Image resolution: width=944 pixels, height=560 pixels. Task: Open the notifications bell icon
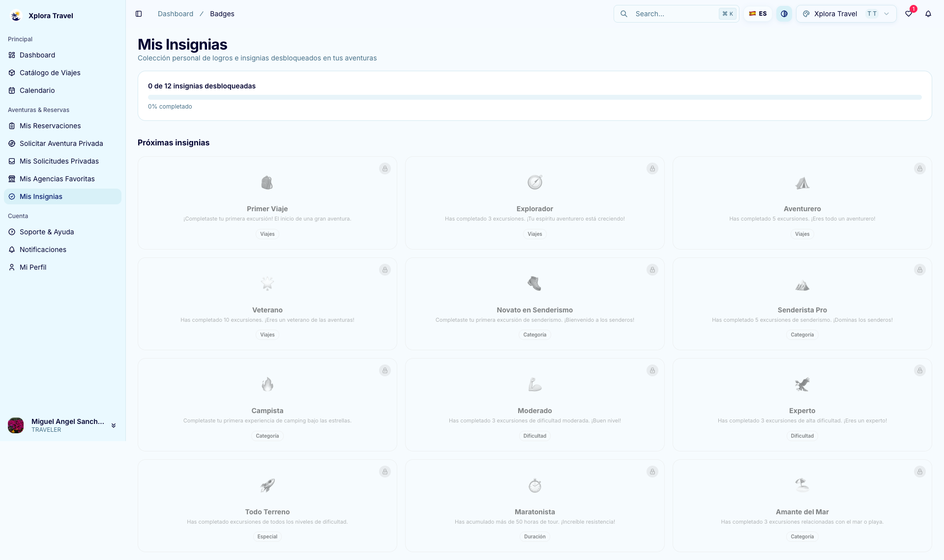[928, 14]
